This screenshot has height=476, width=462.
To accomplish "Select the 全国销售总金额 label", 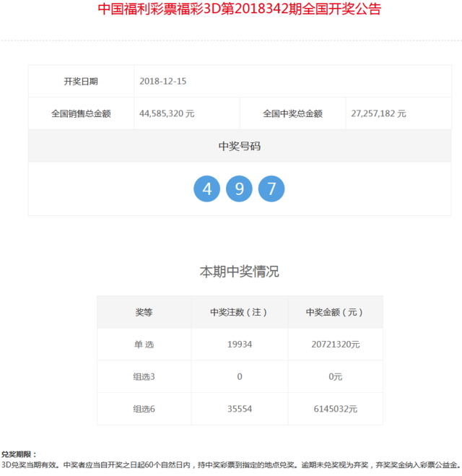I will click(81, 113).
